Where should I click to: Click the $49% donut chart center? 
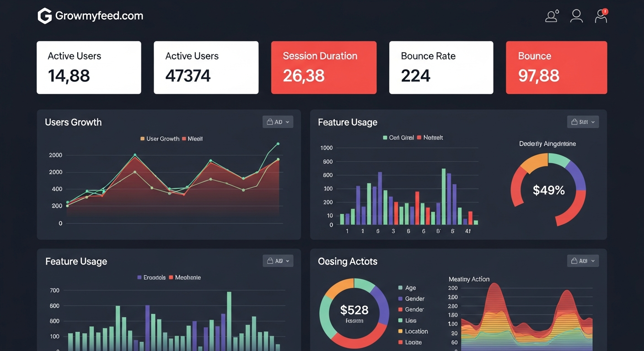pyautogui.click(x=548, y=190)
